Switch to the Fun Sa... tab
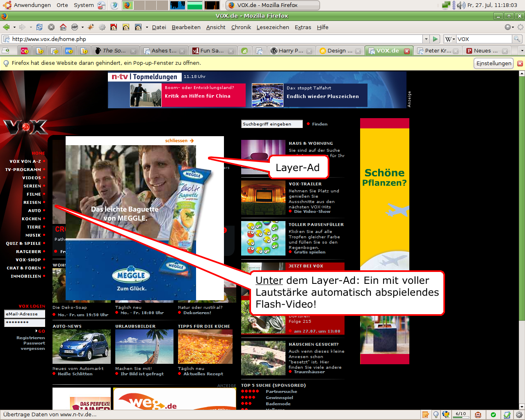The height and width of the screenshot is (420, 525). click(212, 51)
